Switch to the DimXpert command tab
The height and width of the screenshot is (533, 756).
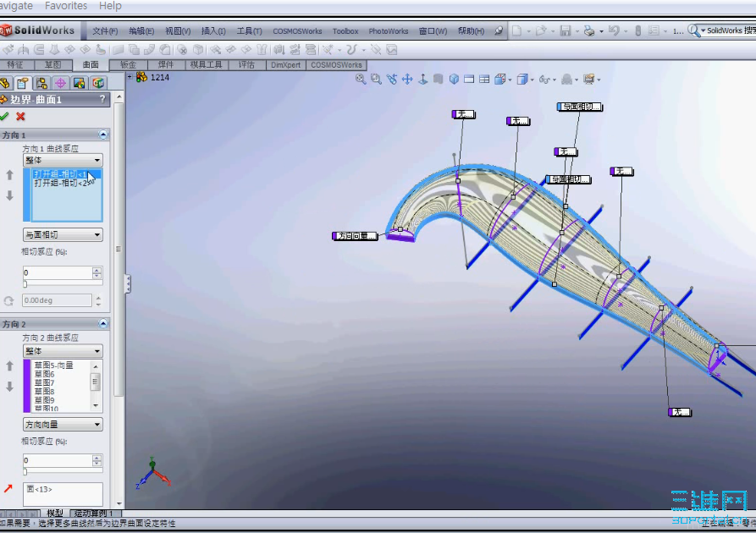click(285, 64)
